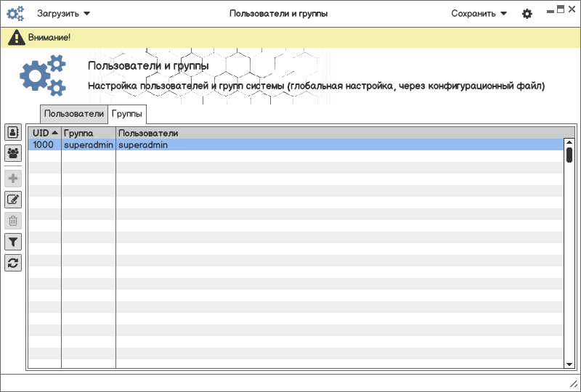Maximize the window
Viewport: 581px width, 392px height.
tap(561, 9)
